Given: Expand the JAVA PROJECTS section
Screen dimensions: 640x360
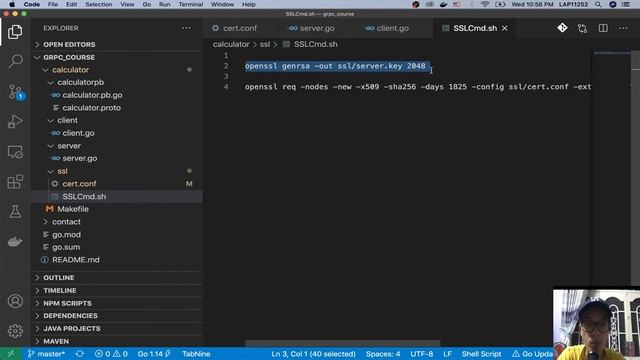Looking at the screenshot, I should (117, 329).
